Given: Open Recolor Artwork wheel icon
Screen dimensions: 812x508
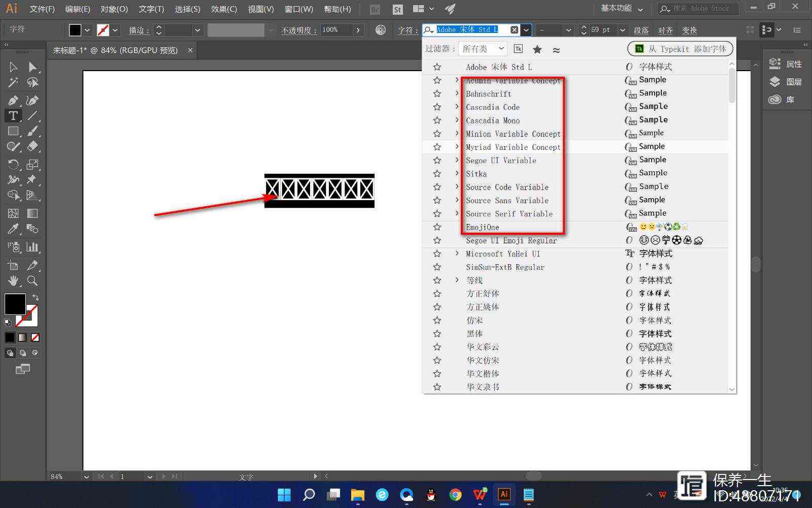Looking at the screenshot, I should (381, 30).
